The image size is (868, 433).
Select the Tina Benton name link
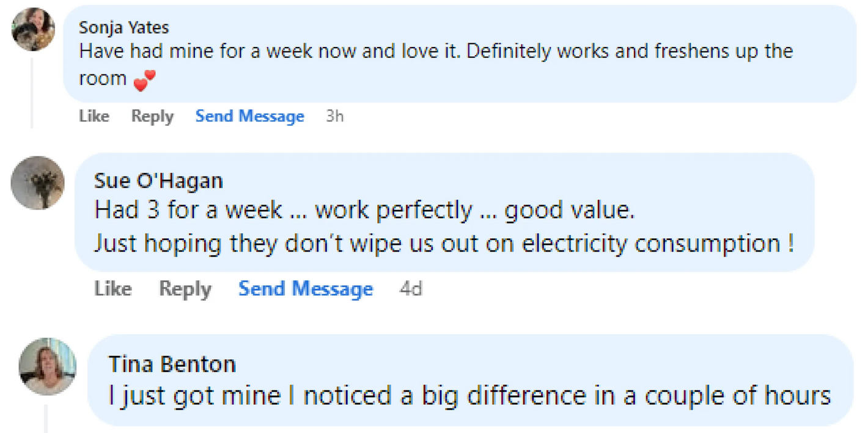coord(172,364)
